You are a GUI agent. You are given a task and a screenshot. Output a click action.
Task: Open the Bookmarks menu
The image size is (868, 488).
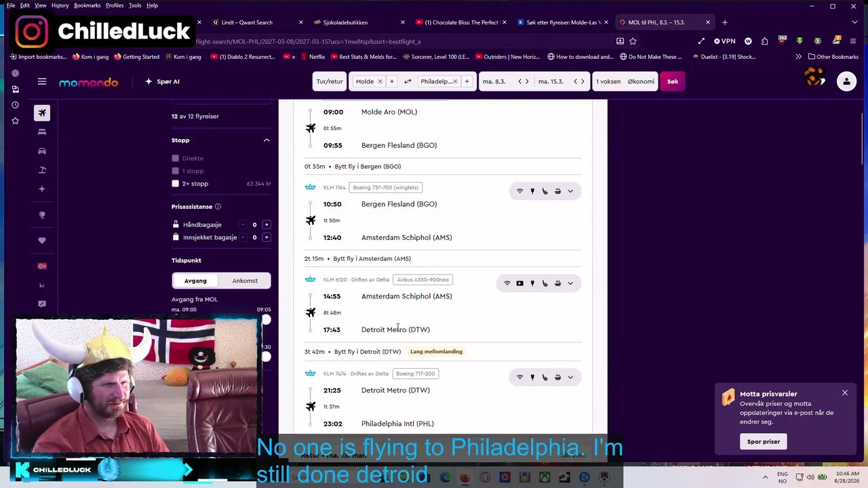(87, 5)
